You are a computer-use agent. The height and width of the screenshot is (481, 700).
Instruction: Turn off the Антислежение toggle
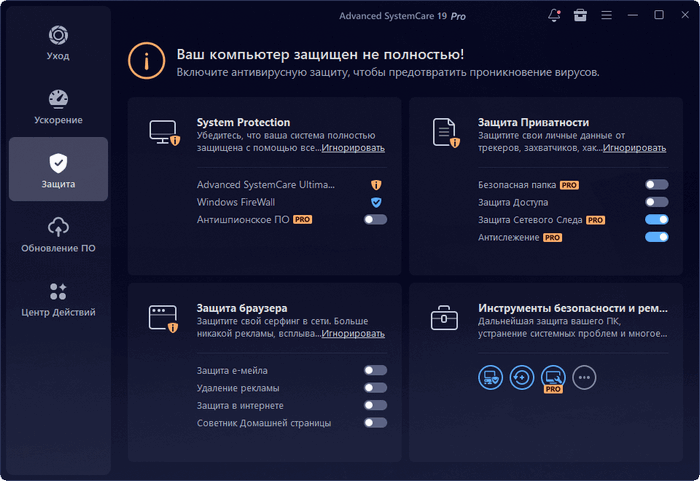(x=656, y=237)
